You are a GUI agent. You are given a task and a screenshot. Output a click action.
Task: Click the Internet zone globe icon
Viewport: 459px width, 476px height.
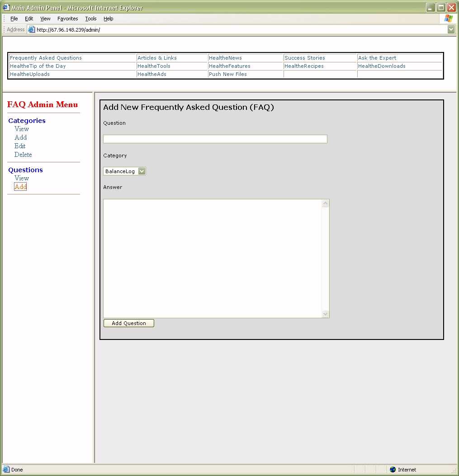click(x=393, y=470)
